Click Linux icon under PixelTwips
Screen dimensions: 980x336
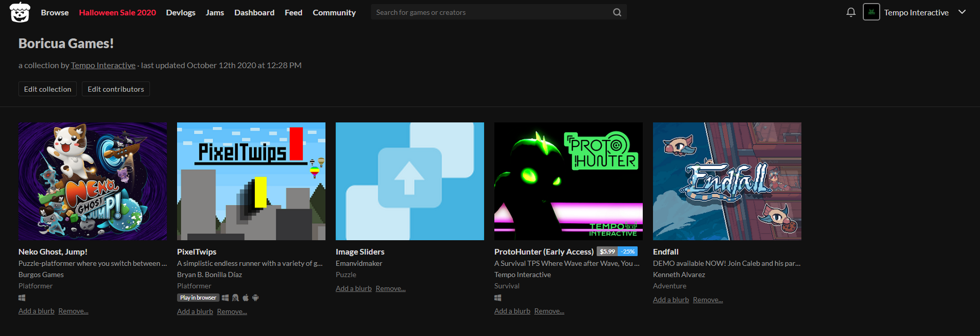coord(235,298)
